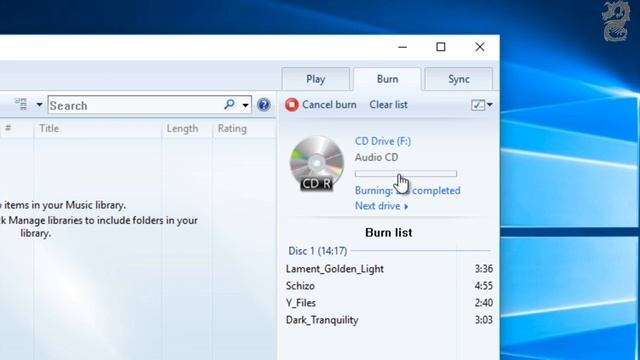Click the Burn list heading
Viewport: 640px width, 360px height.
(389, 233)
